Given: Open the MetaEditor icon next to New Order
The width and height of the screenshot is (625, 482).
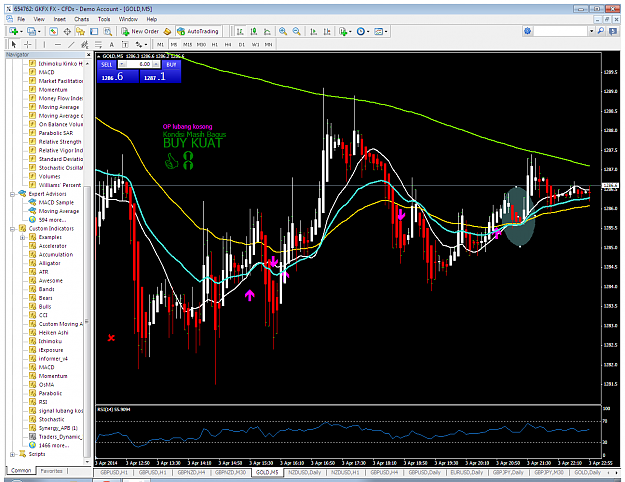Looking at the screenshot, I should [168, 31].
